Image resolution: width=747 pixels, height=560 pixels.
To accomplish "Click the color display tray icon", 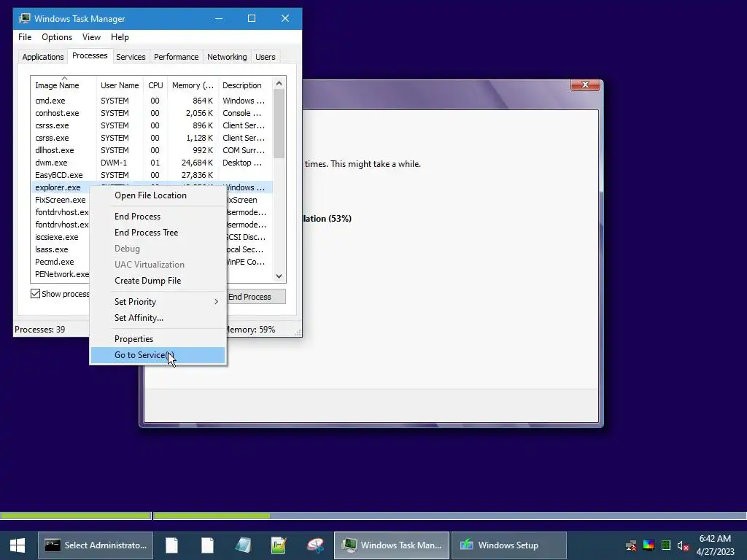I will coord(649,545).
